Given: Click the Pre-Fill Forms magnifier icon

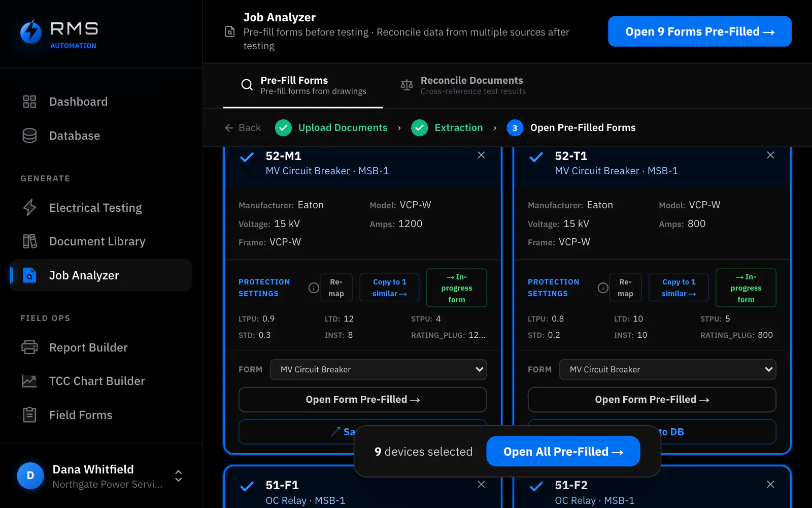Looking at the screenshot, I should pos(247,85).
